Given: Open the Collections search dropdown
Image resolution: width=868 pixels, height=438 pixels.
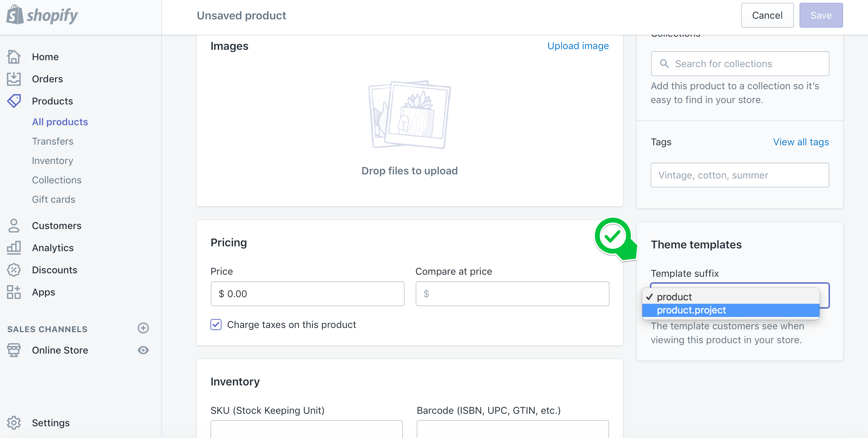Looking at the screenshot, I should (740, 64).
